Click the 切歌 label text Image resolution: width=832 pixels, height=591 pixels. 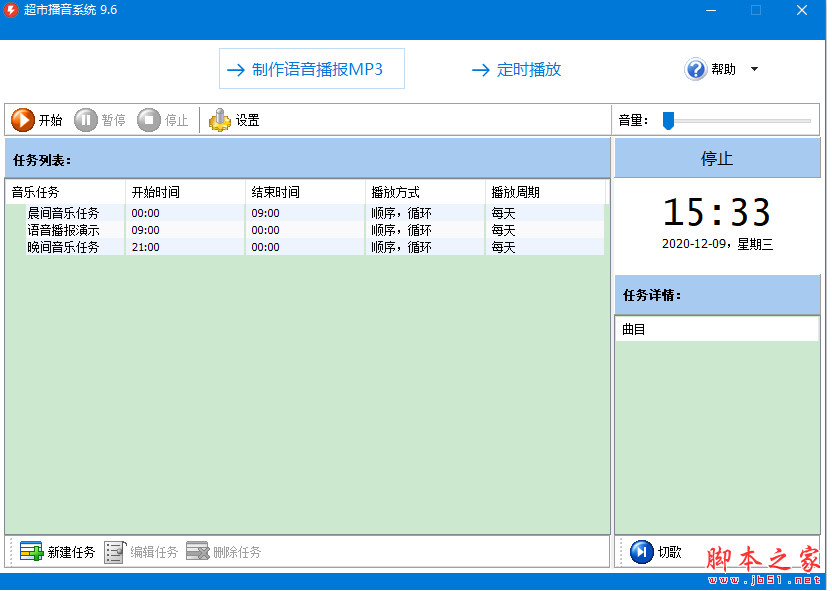pos(669,552)
